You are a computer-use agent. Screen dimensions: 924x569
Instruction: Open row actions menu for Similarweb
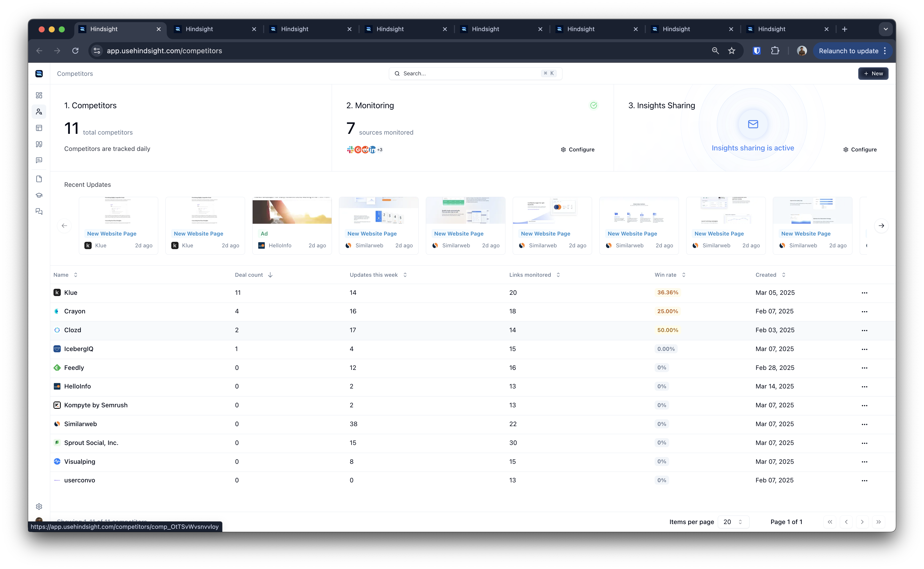[x=864, y=425]
